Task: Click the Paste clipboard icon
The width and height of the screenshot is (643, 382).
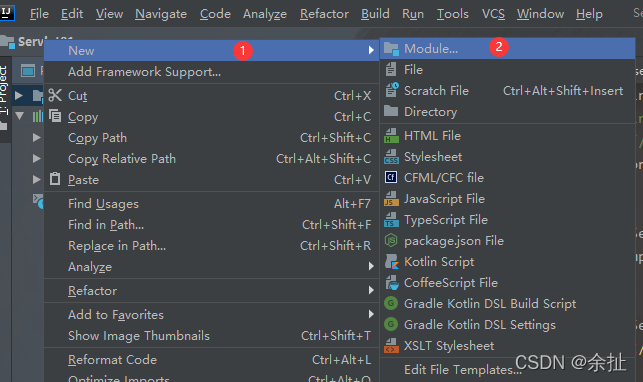Action: 55,179
